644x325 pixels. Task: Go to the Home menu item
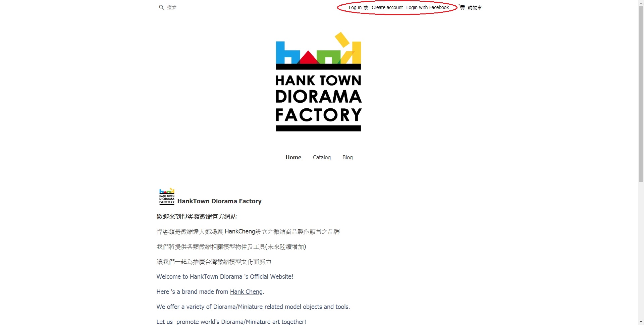[293, 157]
